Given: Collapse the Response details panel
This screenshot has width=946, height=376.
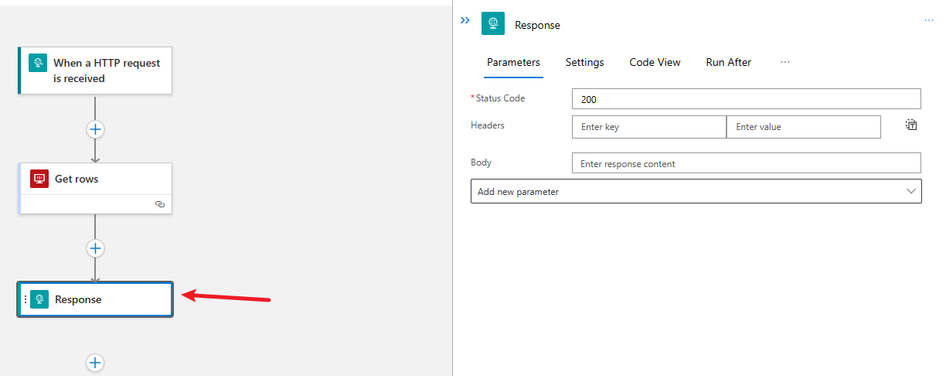Looking at the screenshot, I should click(465, 21).
